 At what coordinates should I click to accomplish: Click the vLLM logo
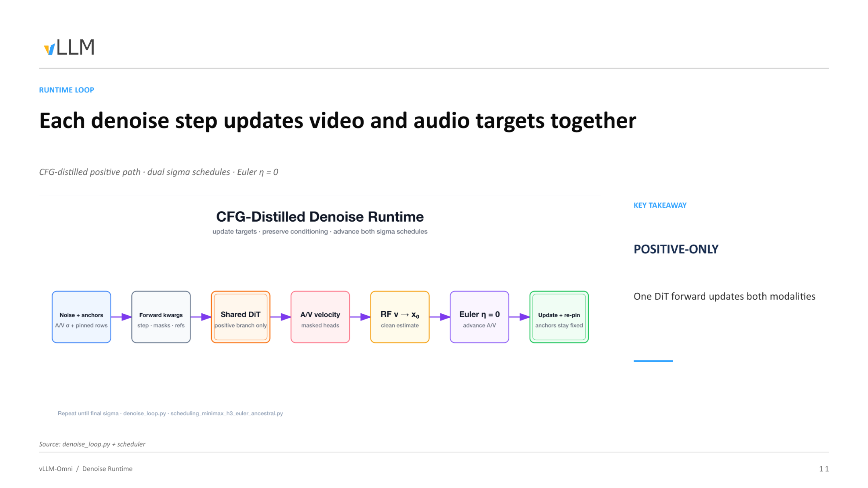[69, 47]
